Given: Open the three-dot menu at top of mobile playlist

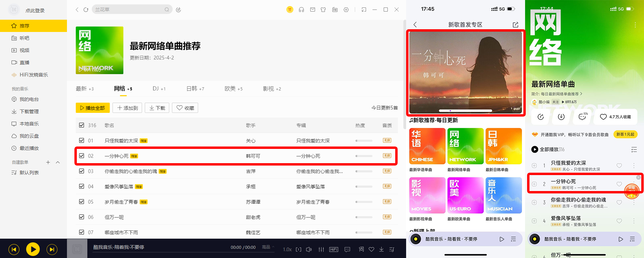Looking at the screenshot, I should 635,25.
